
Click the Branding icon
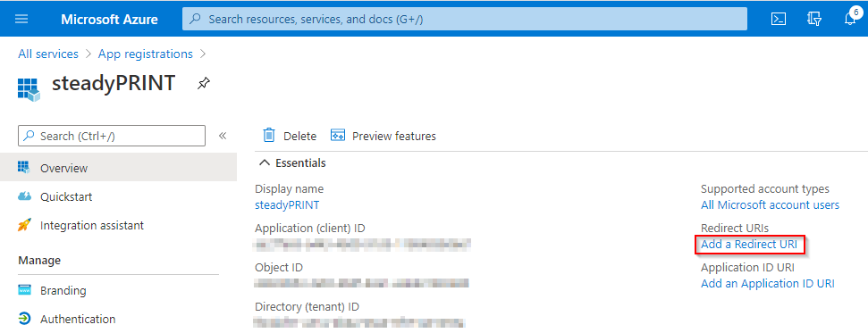pos(24,290)
